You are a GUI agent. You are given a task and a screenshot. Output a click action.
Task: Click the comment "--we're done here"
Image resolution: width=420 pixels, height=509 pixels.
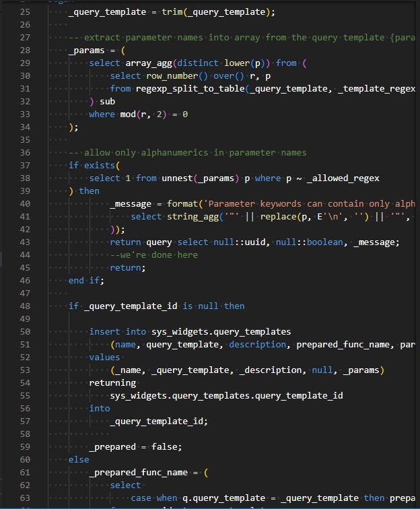click(154, 254)
